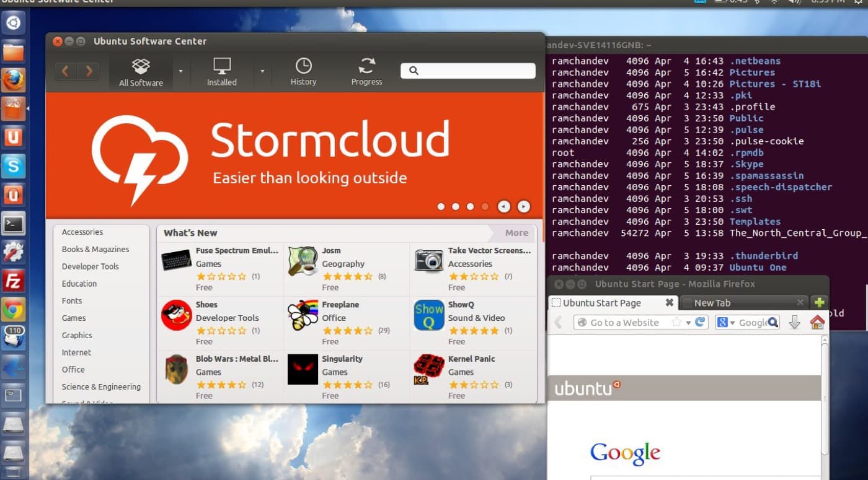Click Templates entry in terminal listing
868x480 pixels.
(755, 222)
